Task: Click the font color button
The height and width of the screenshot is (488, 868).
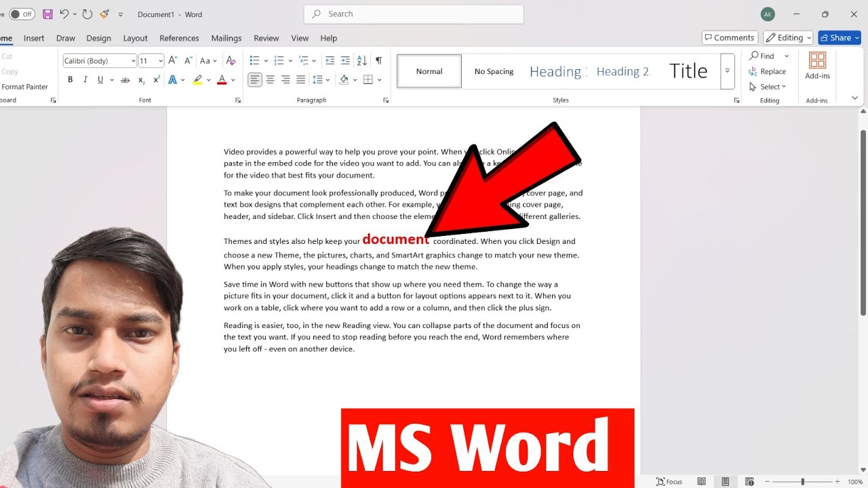Action: (x=222, y=80)
